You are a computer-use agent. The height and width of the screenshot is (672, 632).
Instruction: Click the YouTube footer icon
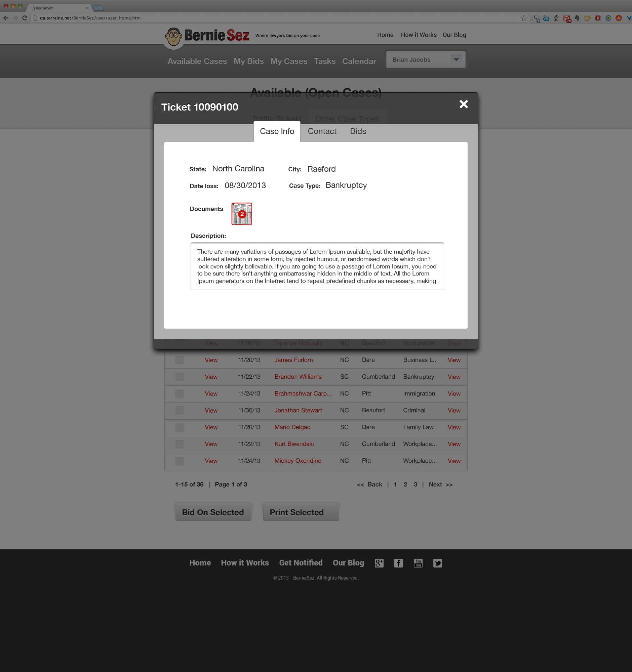point(418,563)
